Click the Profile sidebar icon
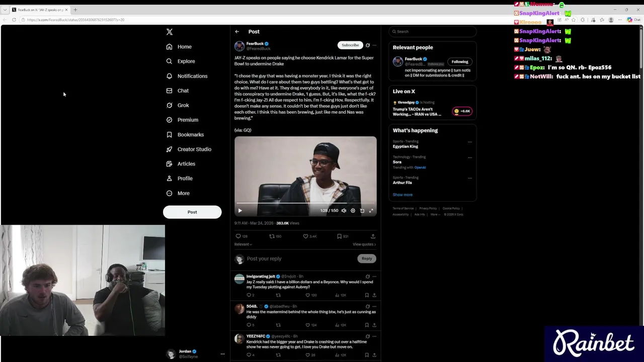644x362 pixels. click(x=169, y=178)
